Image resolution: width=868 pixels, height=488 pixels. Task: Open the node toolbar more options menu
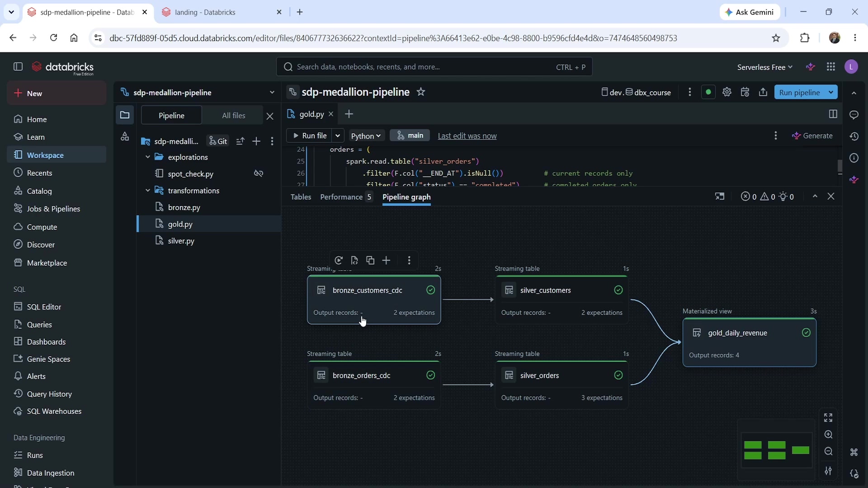point(409,260)
